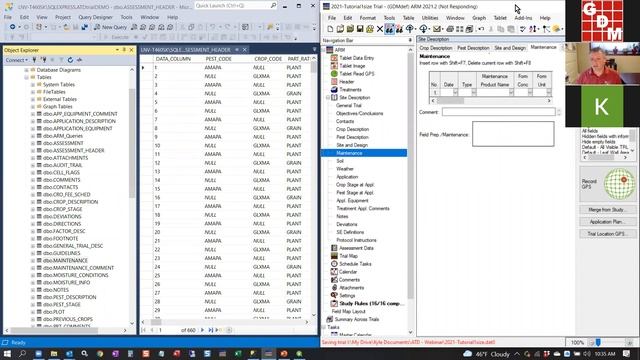Click the Field Prep /Maintenance text box
640x360 pixels.
(513, 134)
